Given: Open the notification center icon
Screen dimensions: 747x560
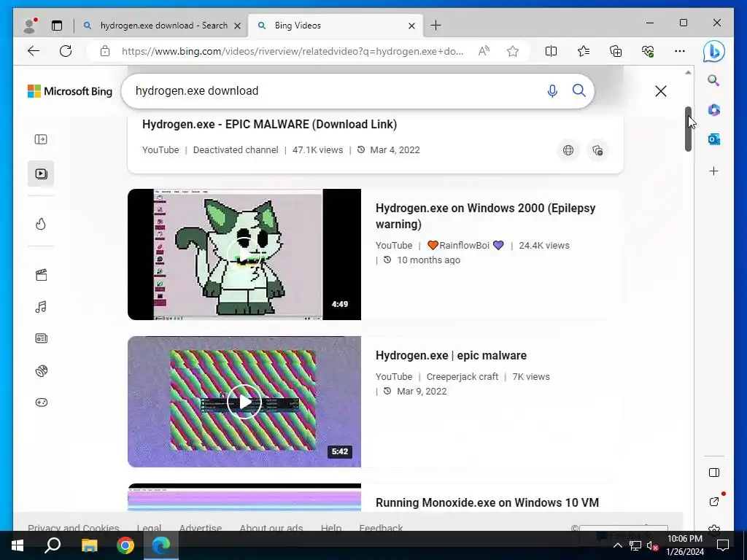Looking at the screenshot, I should 723,545.
